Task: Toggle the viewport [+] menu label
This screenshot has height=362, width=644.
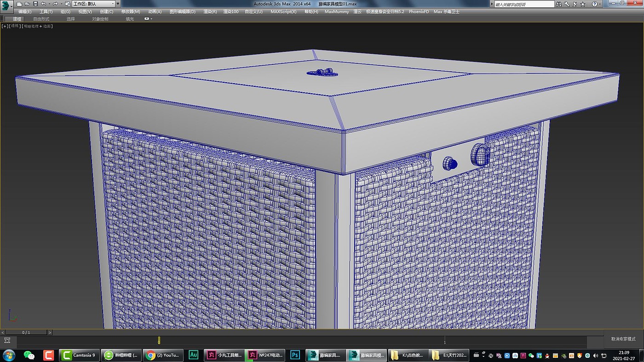Action: click(x=5, y=26)
